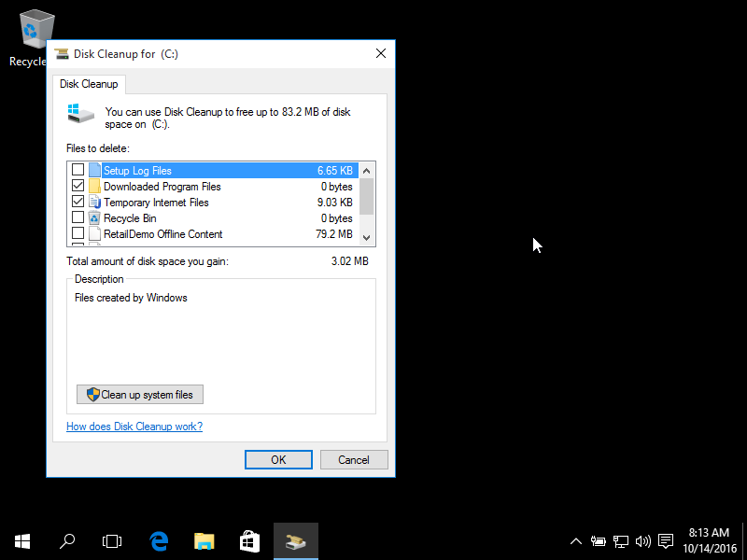Click the Downloaded Program Files folder icon
747x560 pixels.
(x=94, y=186)
